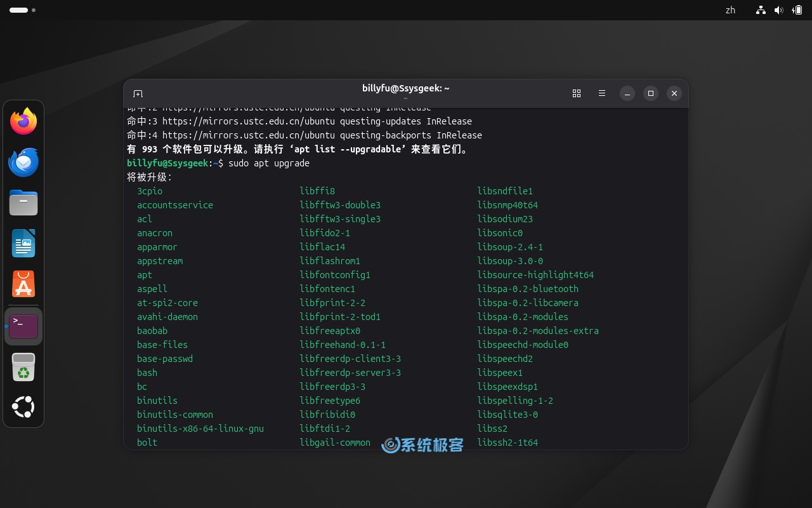Image resolution: width=812 pixels, height=508 pixels.
Task: Open Thunderbird email client
Action: [23, 162]
